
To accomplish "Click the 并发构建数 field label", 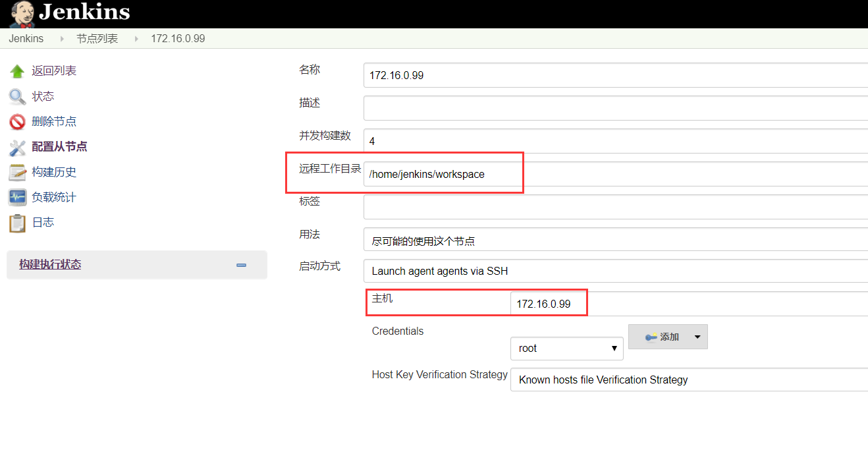I will point(325,136).
